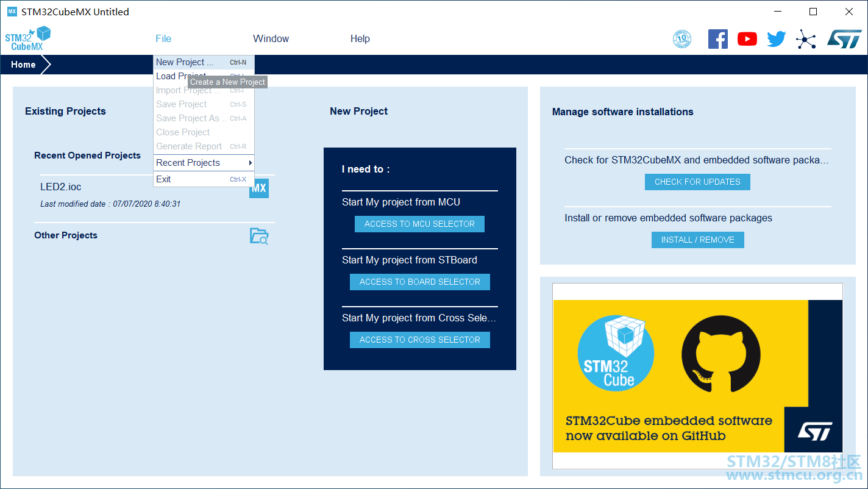Maximize the STM32CubeMX window
This screenshot has width=868, height=489.
click(x=813, y=12)
